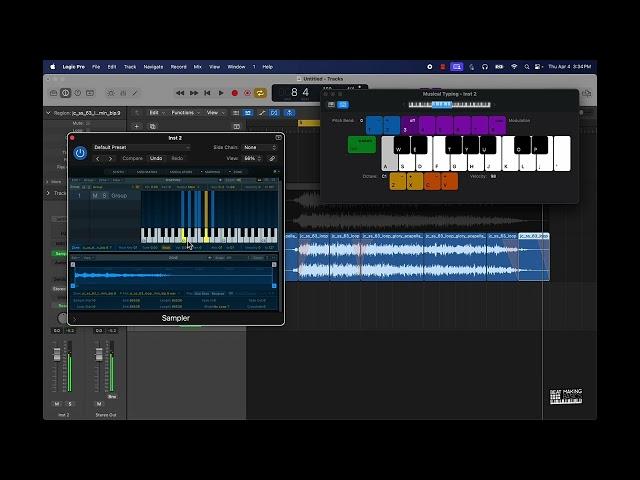Viewport: 640px width, 480px height.
Task: Move the Stereo Out volume fader
Action: pos(99,354)
